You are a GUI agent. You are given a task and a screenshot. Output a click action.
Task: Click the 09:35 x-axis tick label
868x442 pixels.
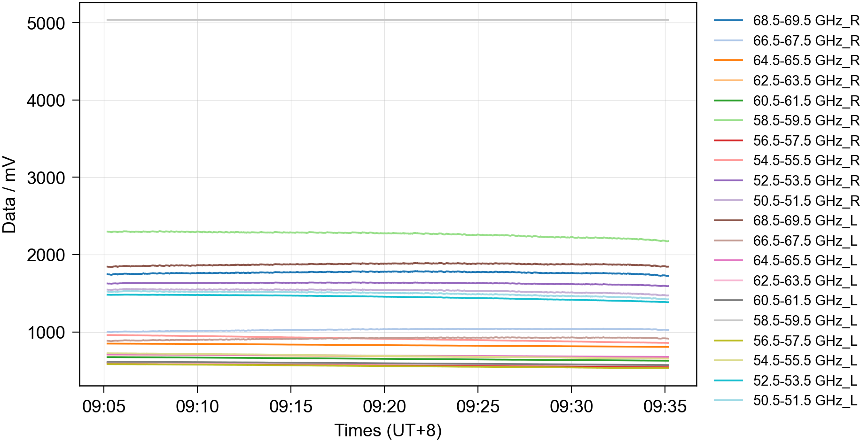click(x=665, y=406)
